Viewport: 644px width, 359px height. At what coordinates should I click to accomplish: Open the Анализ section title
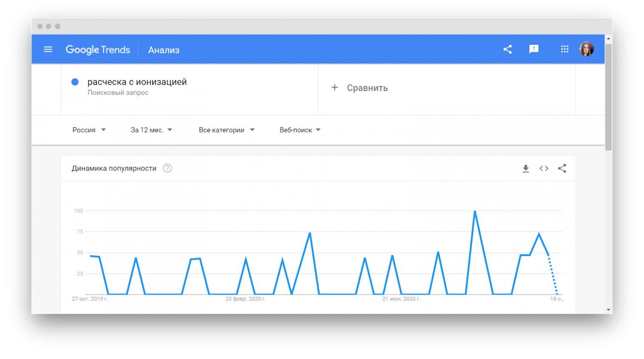tap(164, 50)
